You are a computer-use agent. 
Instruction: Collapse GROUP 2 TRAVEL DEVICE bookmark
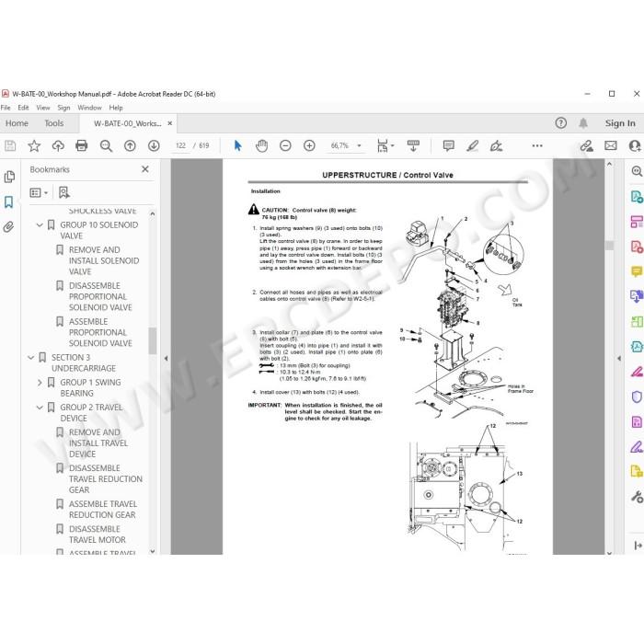pyautogui.click(x=40, y=408)
